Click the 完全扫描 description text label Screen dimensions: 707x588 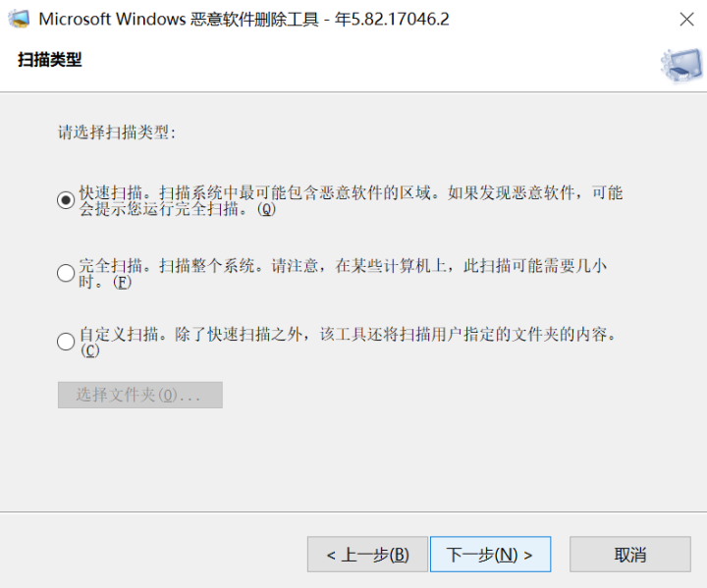tap(343, 274)
